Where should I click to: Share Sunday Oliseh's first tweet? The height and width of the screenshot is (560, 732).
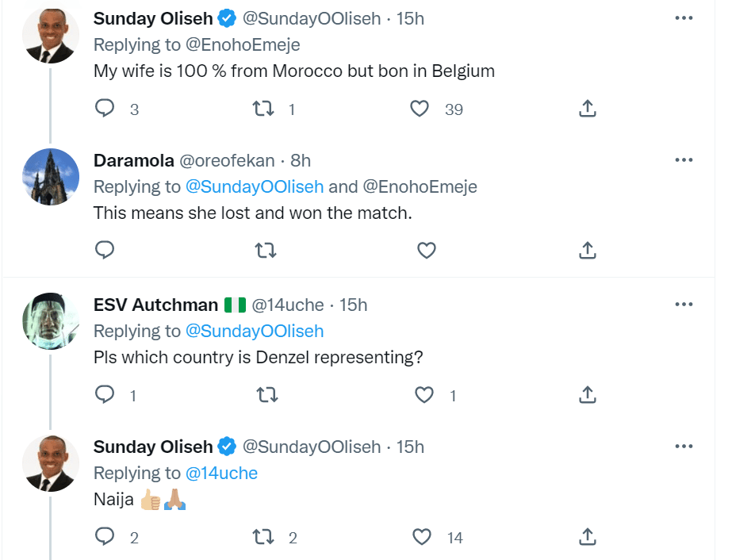coord(587,109)
